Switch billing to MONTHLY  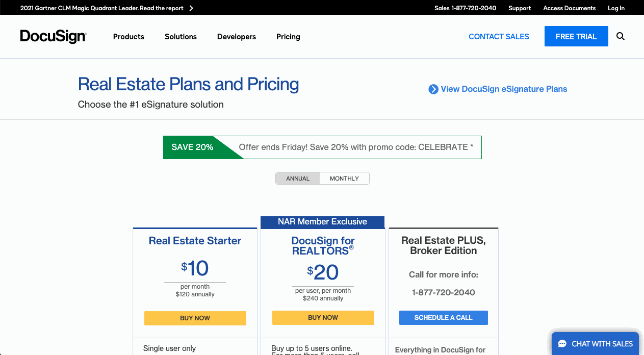coord(344,178)
